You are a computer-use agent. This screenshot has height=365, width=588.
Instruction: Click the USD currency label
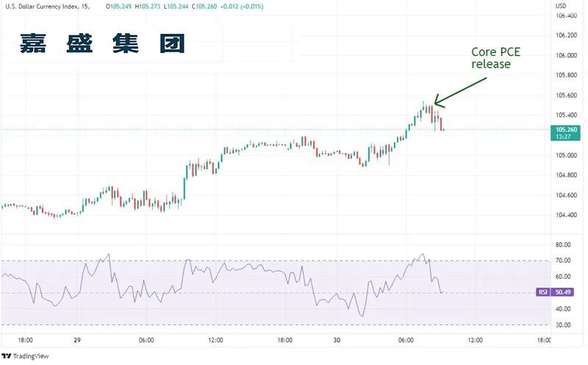(x=561, y=6)
